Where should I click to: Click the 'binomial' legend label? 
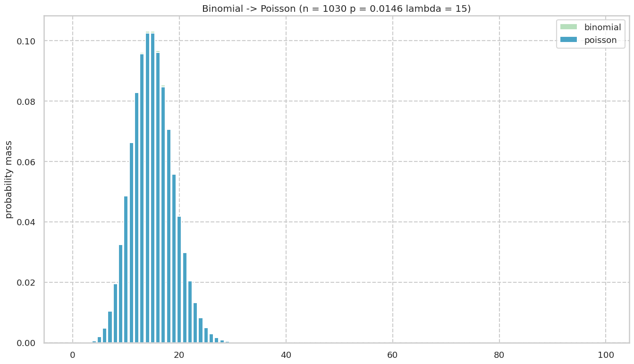point(602,27)
